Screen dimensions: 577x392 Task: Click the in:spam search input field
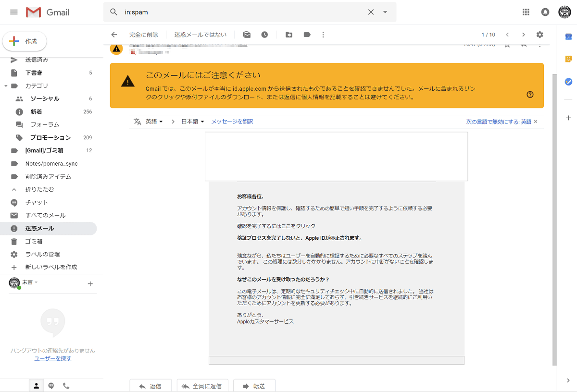[x=243, y=12]
